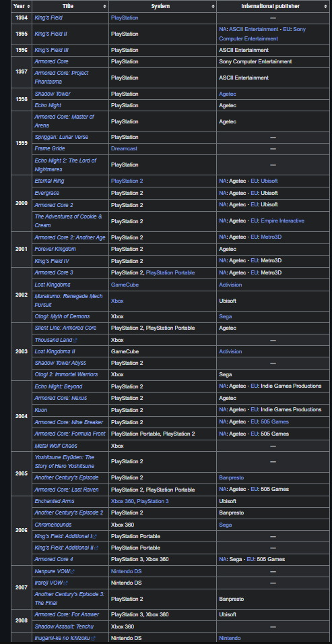Screen dimensions: 332x644
Task: Follow Banpresto link in Another Century's Episode row
Action: click(x=232, y=478)
